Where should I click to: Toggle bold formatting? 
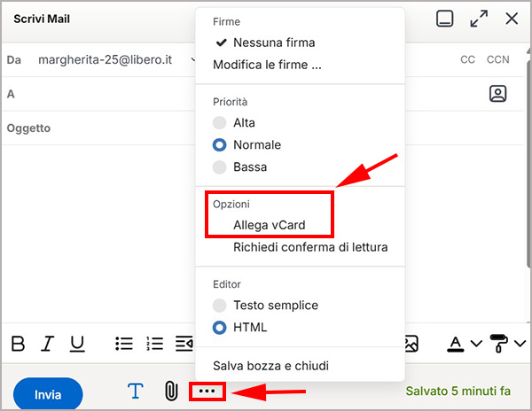[x=18, y=344]
